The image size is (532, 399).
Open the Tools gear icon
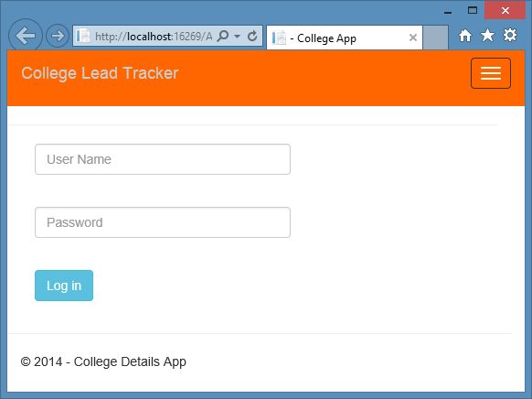(x=510, y=35)
